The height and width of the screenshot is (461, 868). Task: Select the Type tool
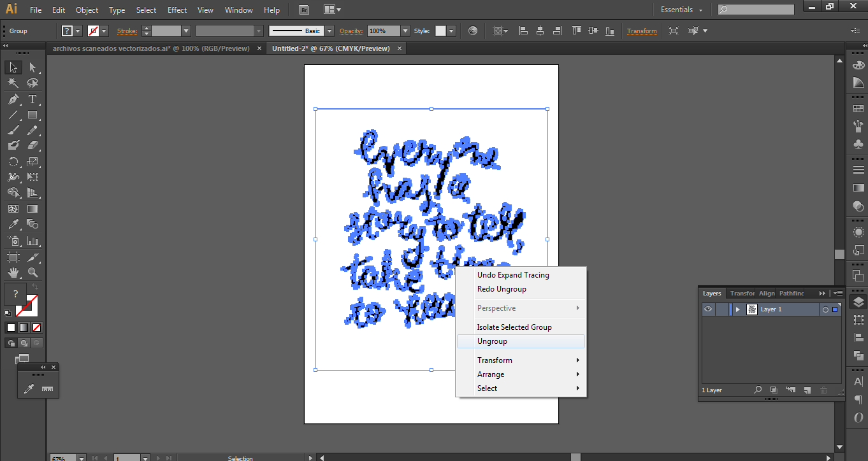(x=33, y=99)
